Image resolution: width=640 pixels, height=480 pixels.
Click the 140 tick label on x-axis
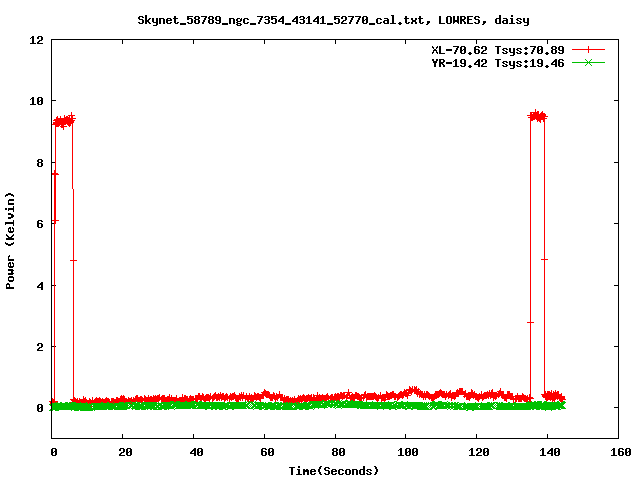tap(547, 453)
